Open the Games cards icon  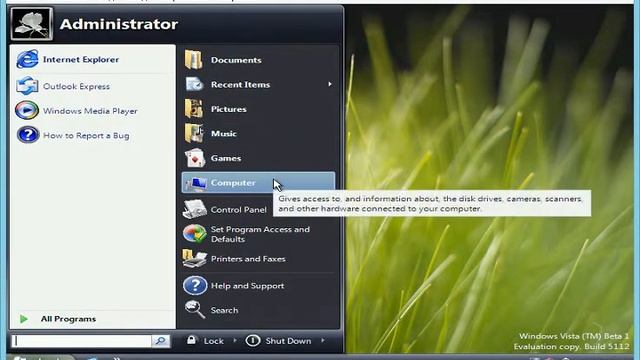(x=195, y=158)
